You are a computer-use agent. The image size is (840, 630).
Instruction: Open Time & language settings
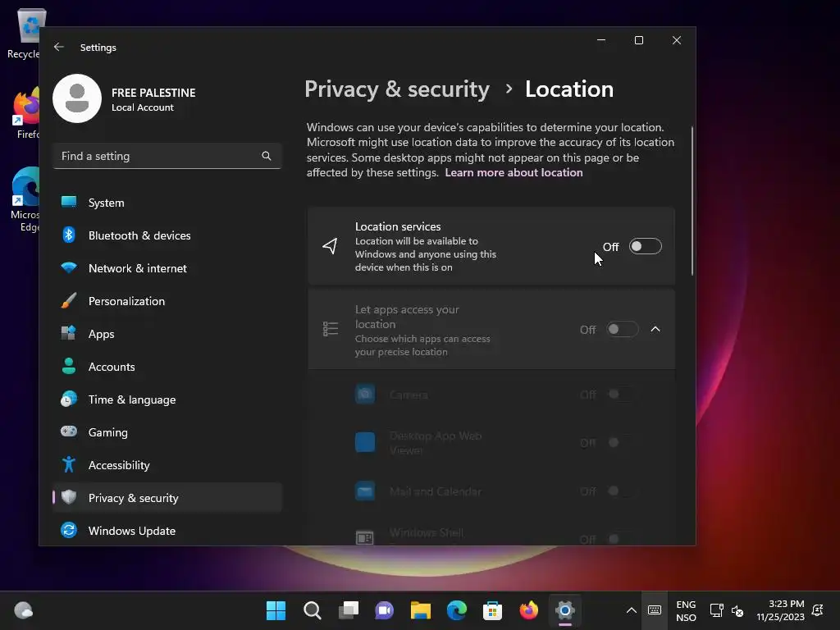(167, 399)
